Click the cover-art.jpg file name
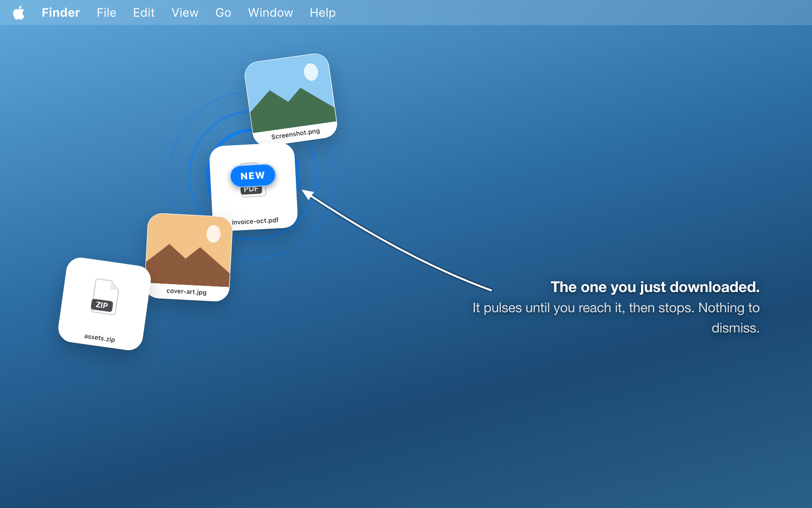The height and width of the screenshot is (508, 812). pos(186,291)
